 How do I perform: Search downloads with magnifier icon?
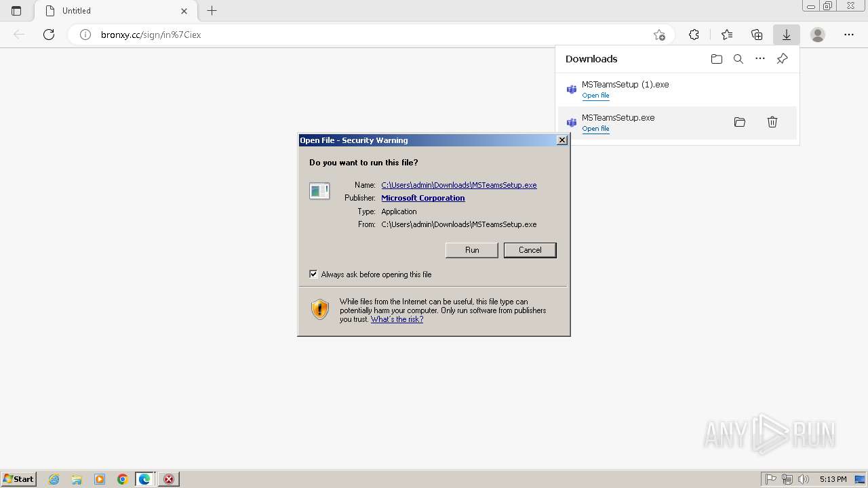[738, 59]
